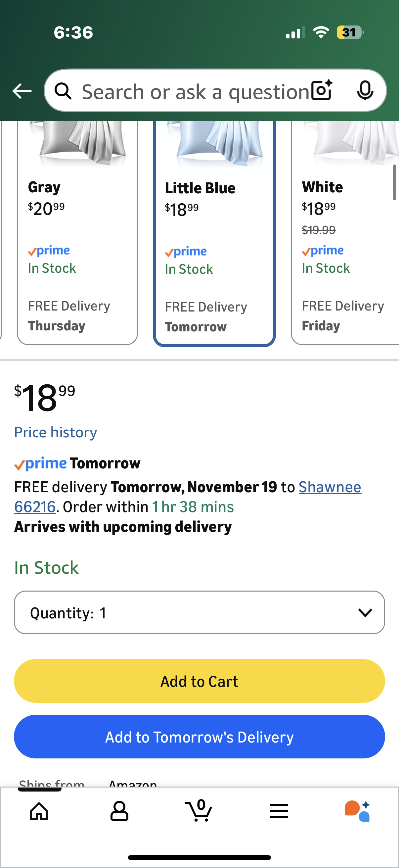Open the account profile icon
Screen dimensions: 399x868
[x=119, y=811]
